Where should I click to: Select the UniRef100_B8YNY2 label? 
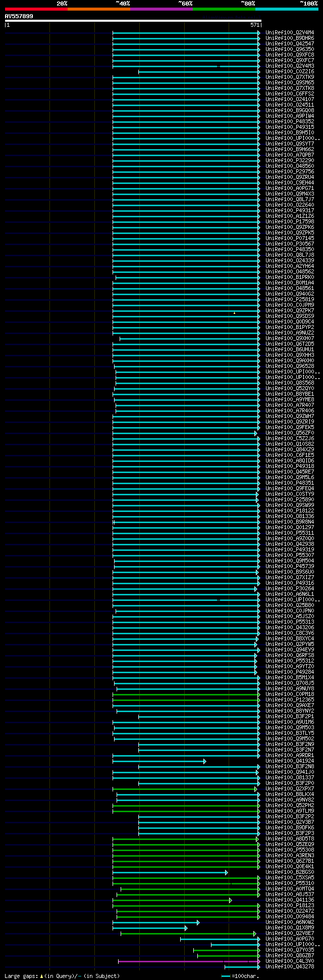290,711
